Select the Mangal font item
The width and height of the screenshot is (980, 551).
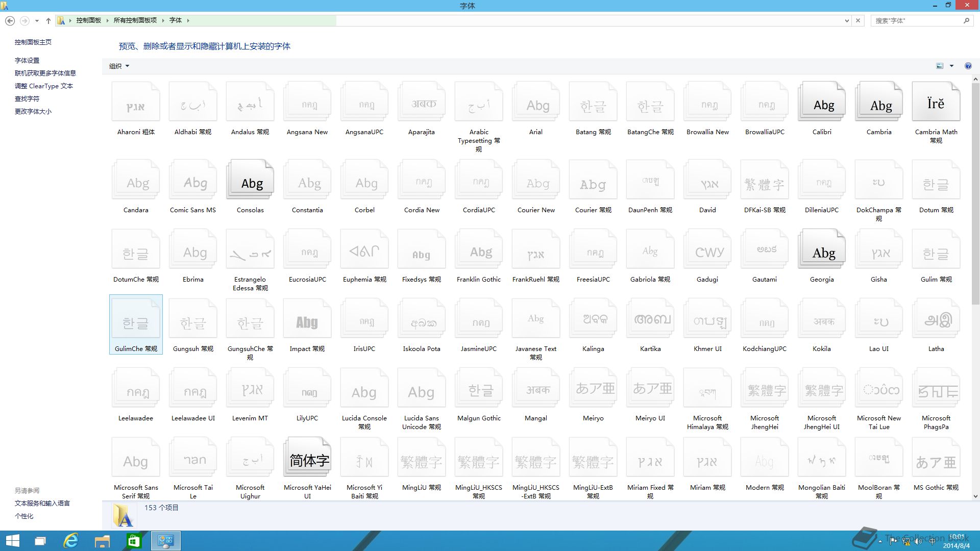click(536, 395)
